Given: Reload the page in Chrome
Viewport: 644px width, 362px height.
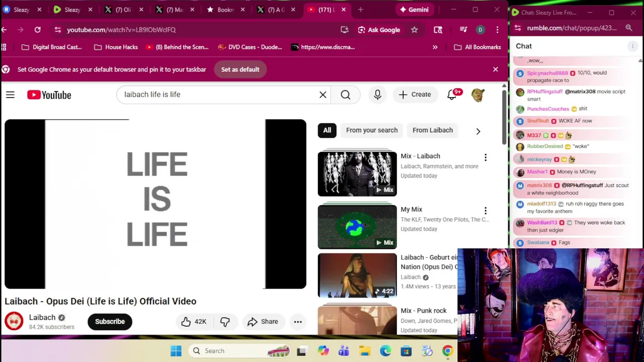Looking at the screenshot, I should tap(37, 30).
